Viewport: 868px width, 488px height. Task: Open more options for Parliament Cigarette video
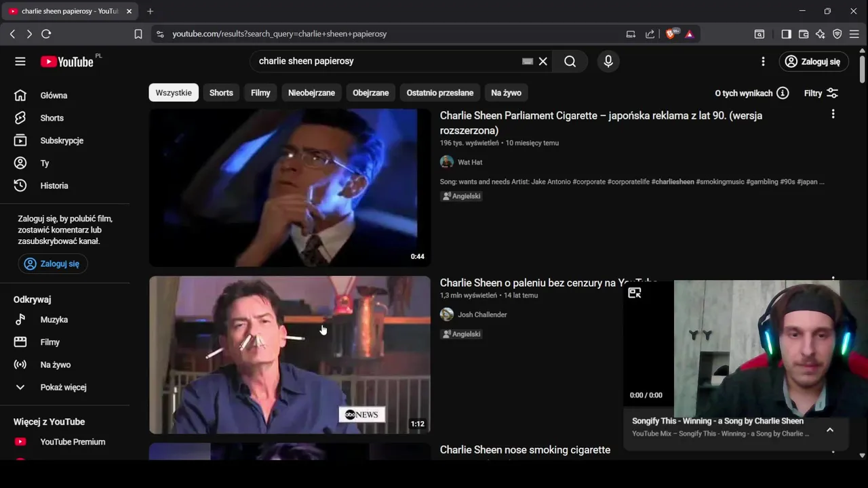(x=833, y=114)
